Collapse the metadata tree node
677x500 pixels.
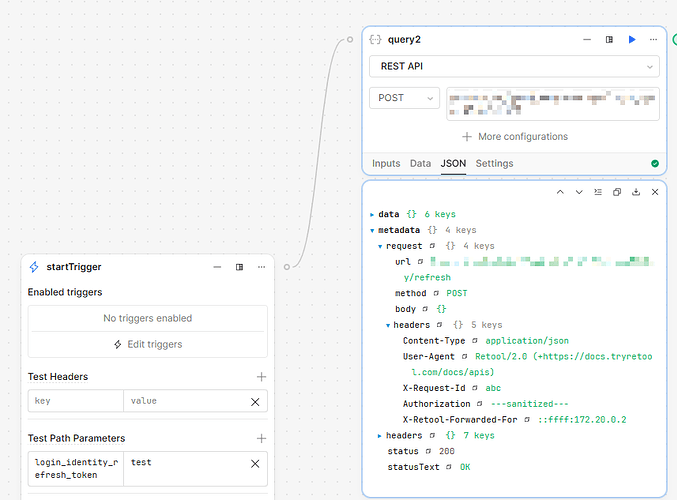(x=373, y=230)
